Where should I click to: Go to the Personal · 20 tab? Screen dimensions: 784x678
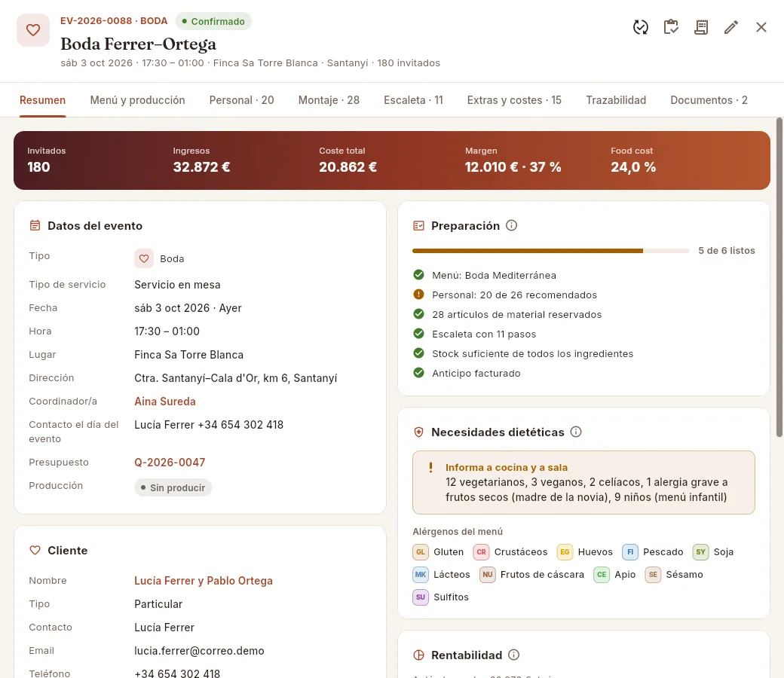tap(241, 100)
